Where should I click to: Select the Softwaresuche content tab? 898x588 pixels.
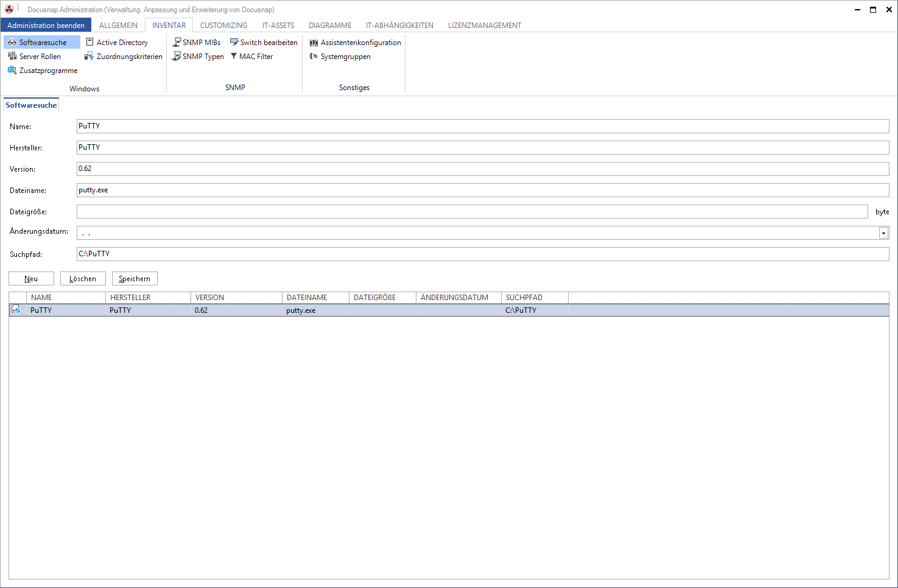point(31,105)
